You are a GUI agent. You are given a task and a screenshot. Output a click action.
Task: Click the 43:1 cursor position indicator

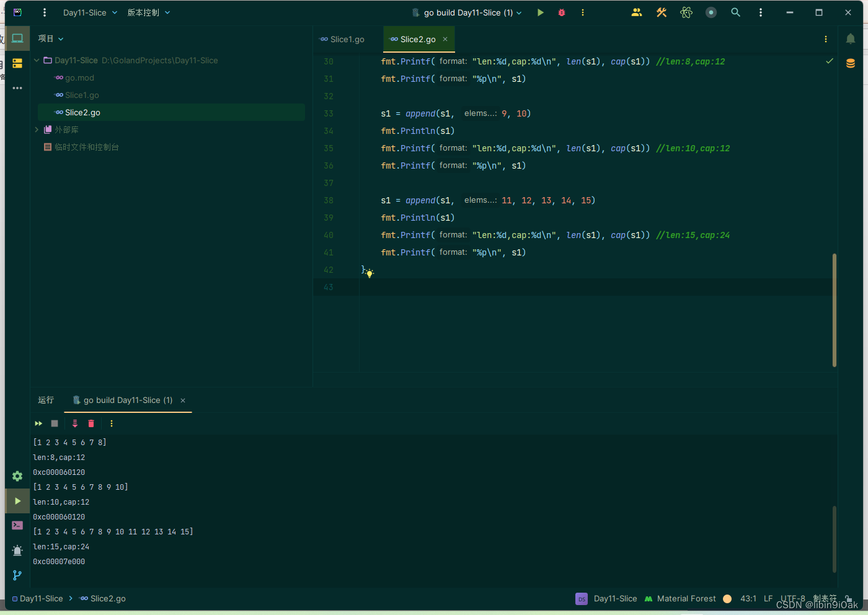(748, 598)
